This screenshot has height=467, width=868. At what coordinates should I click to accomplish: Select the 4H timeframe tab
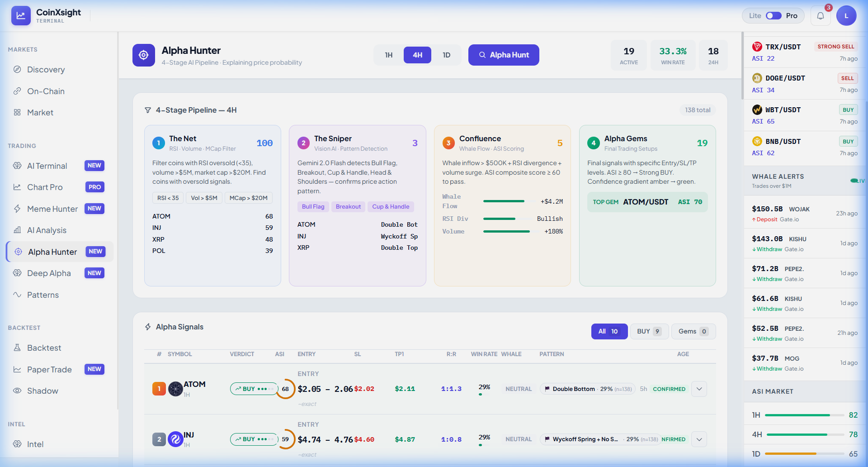(417, 55)
